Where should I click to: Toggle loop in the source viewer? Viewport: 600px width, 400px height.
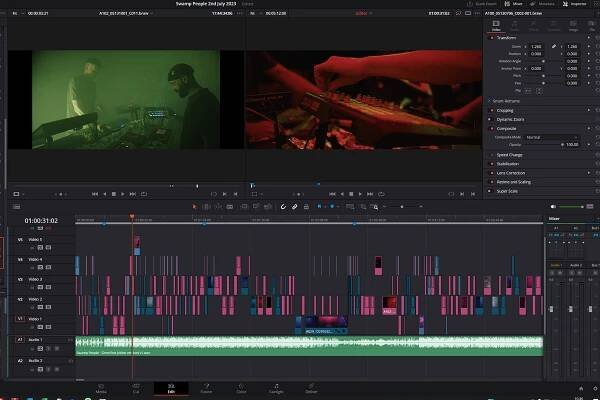[144, 194]
